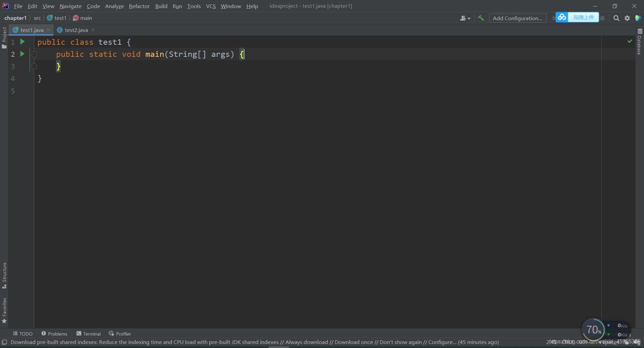Open the Database tool window
Image resolution: width=644 pixels, height=348 pixels.
[639, 42]
